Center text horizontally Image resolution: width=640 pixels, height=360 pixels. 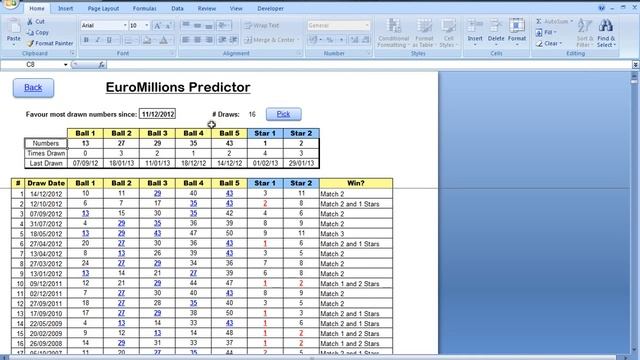(x=197, y=40)
